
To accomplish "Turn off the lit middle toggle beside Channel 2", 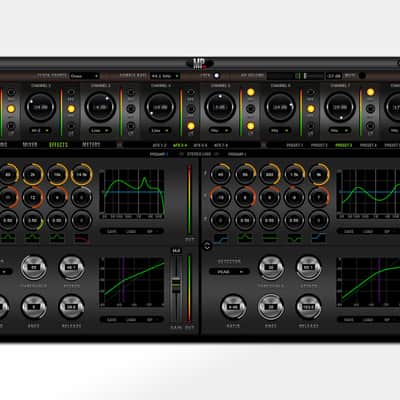I will click(71, 109).
